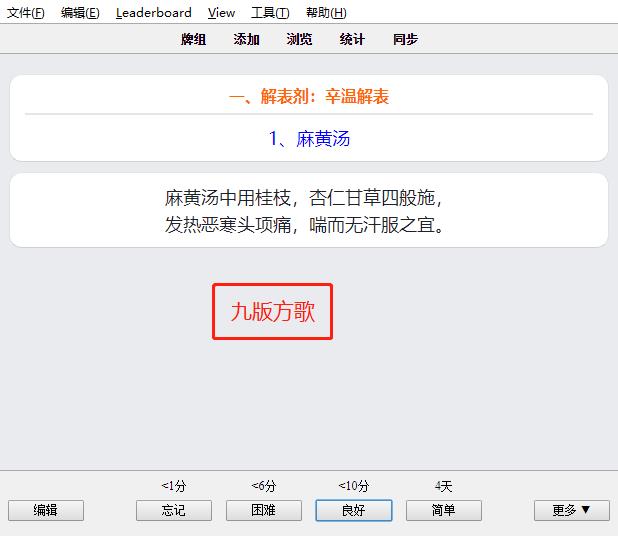Open the View menu

coord(222,13)
